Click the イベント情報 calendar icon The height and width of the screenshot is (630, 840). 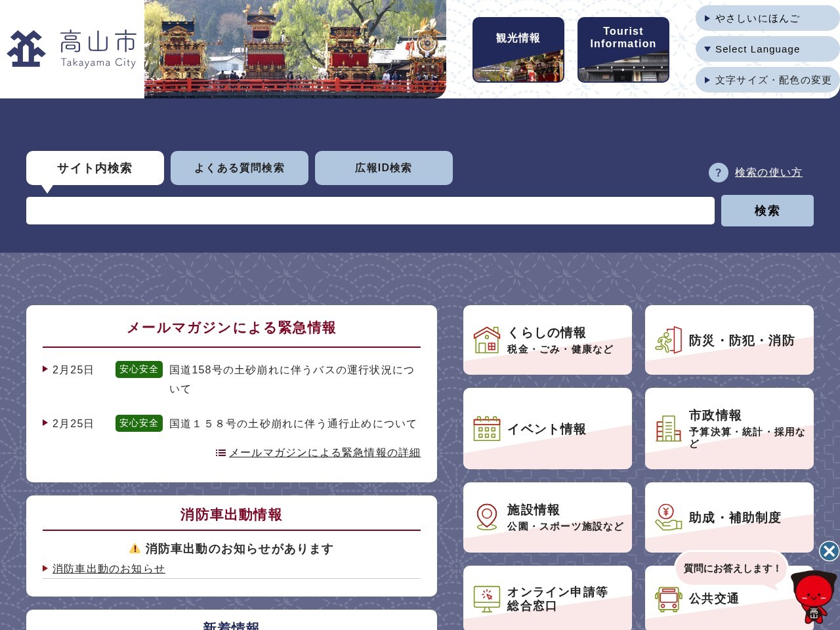click(486, 428)
